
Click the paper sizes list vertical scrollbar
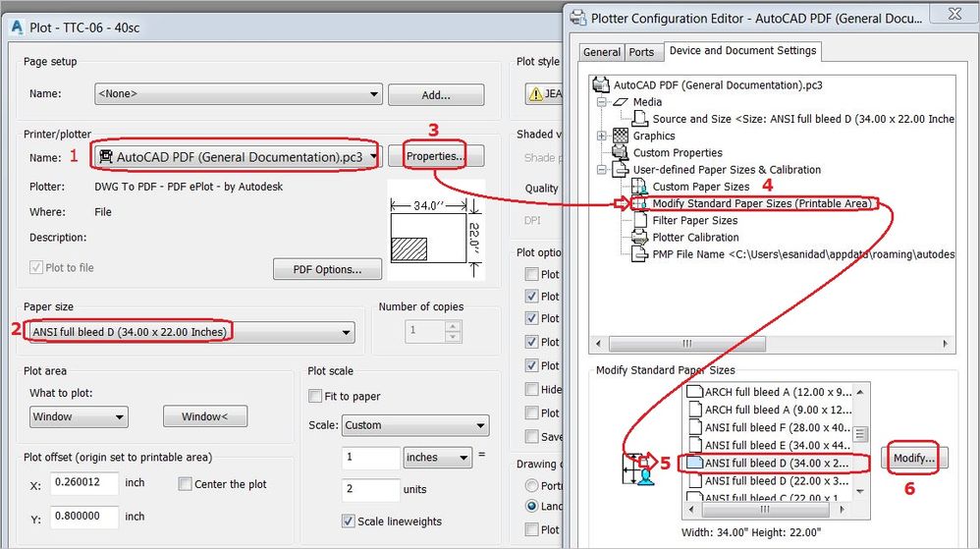click(x=860, y=442)
